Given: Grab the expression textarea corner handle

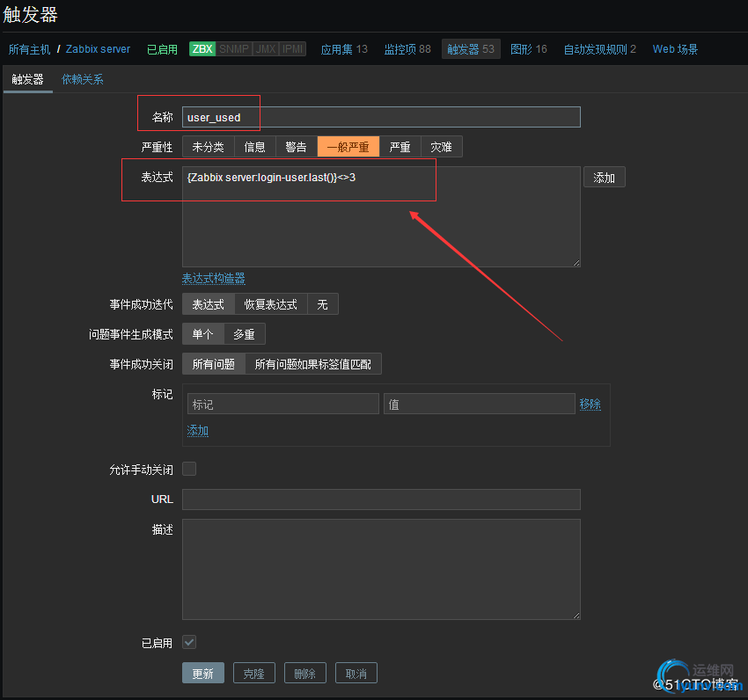Looking at the screenshot, I should point(576,263).
